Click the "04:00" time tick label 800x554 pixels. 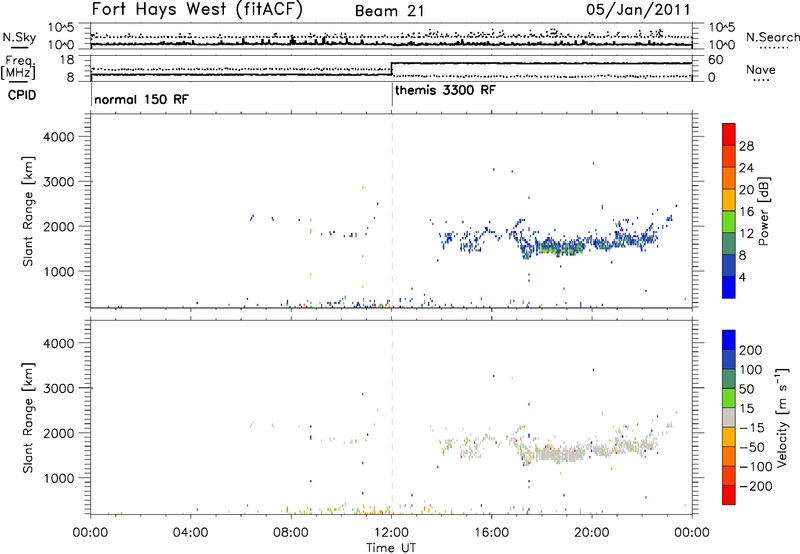(191, 533)
